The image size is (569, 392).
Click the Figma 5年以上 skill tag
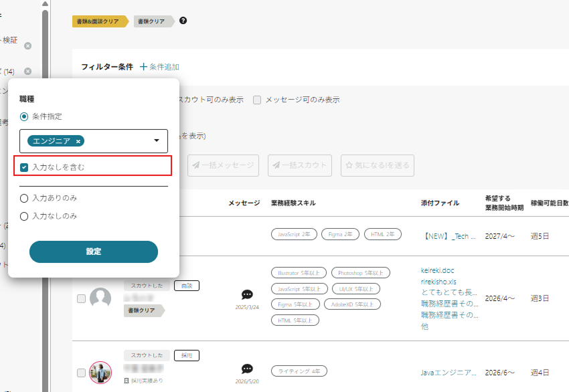[x=295, y=304]
